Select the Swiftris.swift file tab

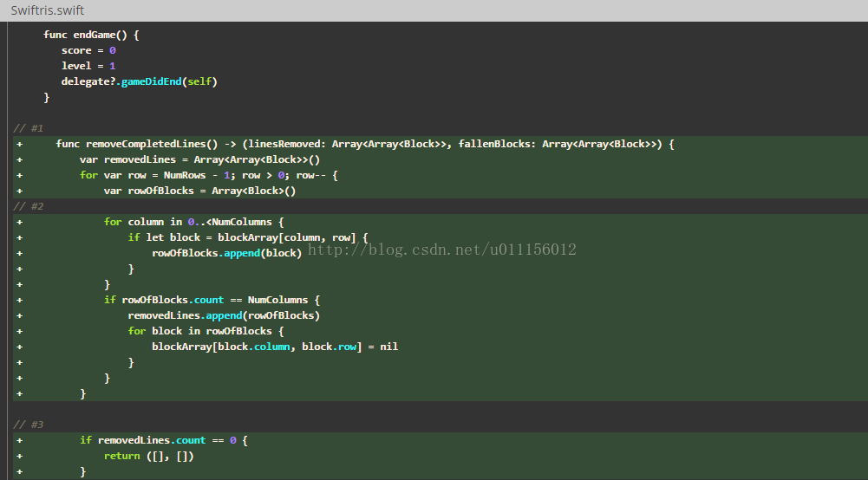pos(48,10)
